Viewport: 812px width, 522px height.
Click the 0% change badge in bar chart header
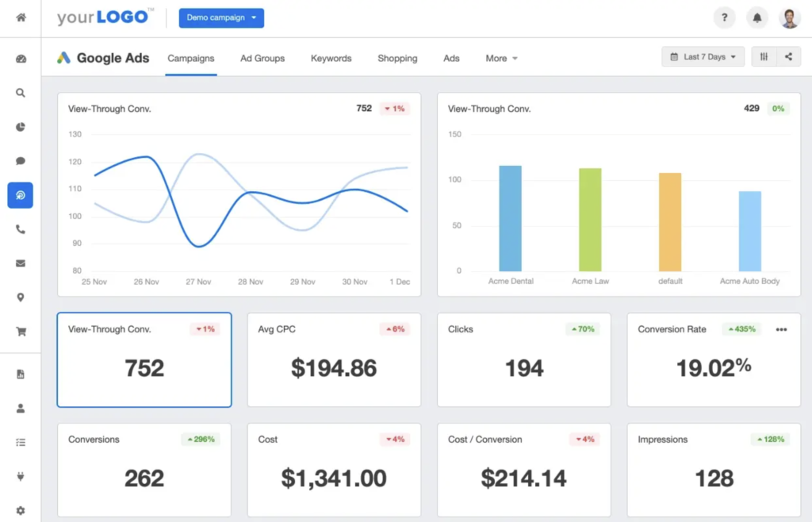click(778, 109)
